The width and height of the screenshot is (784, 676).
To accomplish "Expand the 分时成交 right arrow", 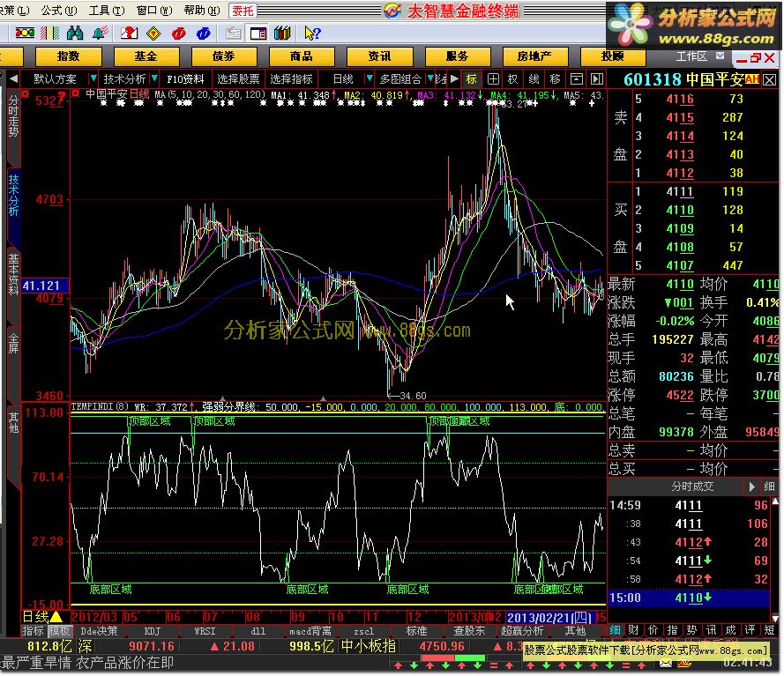I will point(751,487).
